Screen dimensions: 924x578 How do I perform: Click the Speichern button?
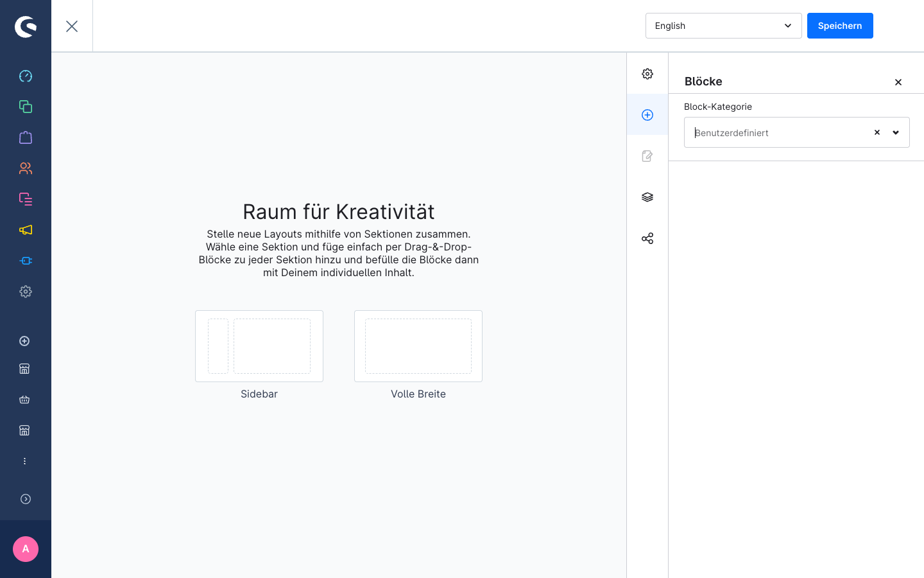pyautogui.click(x=840, y=26)
